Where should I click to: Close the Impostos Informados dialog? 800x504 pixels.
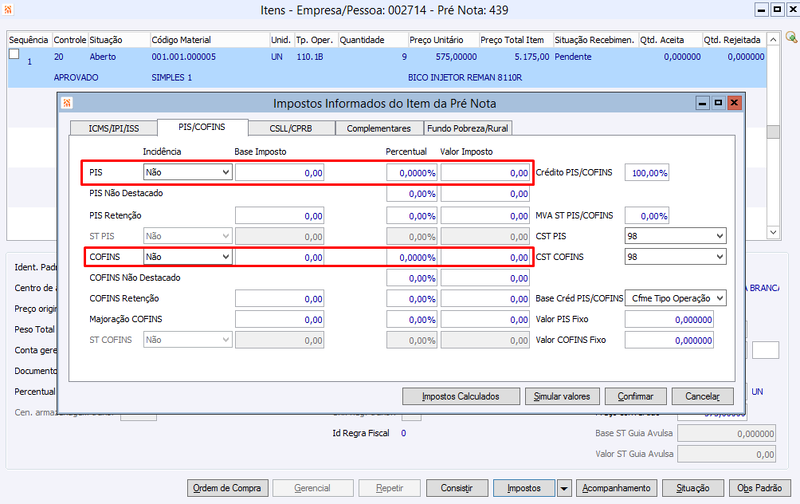click(x=734, y=103)
